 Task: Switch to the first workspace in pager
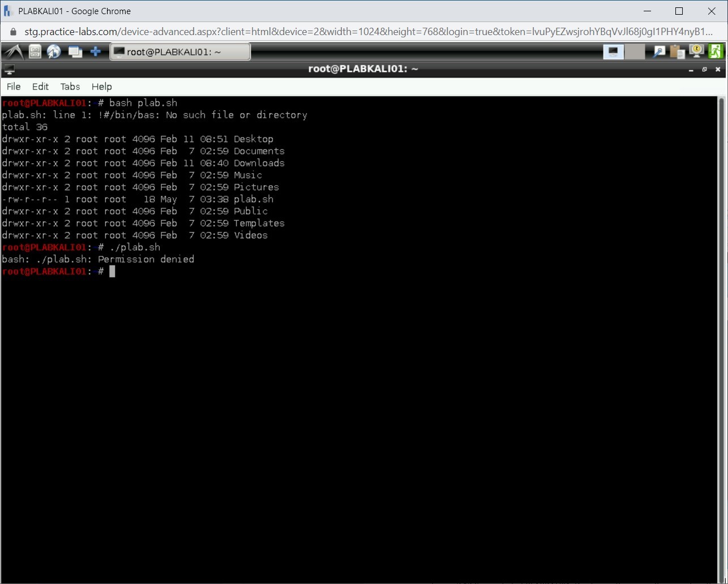pos(613,52)
